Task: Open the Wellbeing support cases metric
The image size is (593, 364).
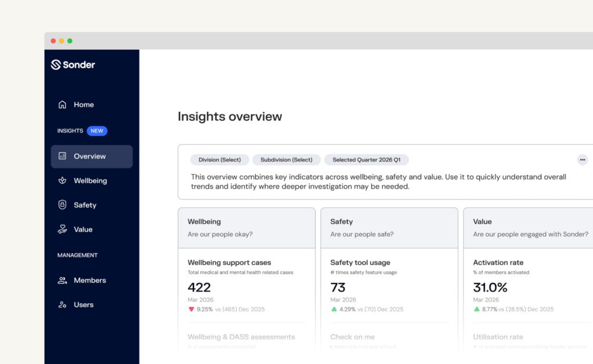Action: pyautogui.click(x=229, y=263)
